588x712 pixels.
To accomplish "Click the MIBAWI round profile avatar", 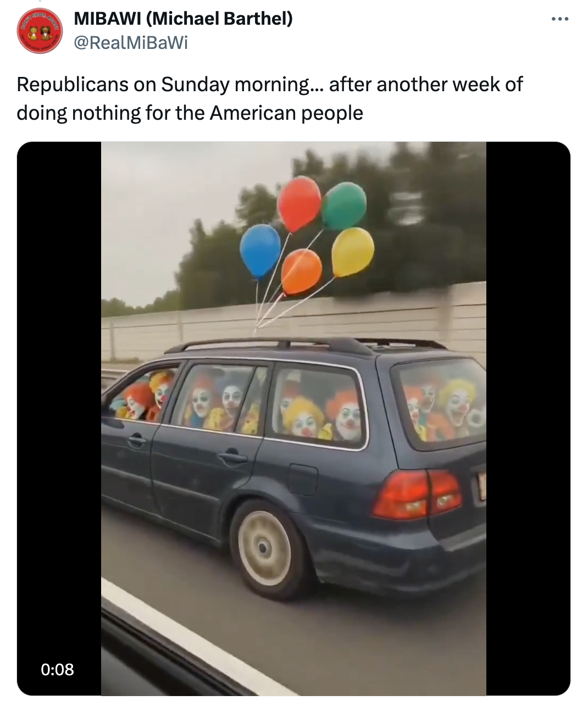I will click(40, 31).
